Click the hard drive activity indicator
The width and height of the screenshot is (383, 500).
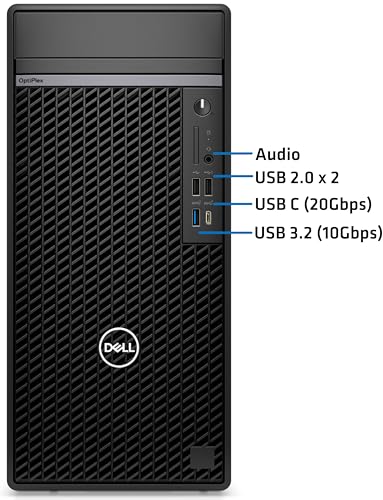point(209,133)
